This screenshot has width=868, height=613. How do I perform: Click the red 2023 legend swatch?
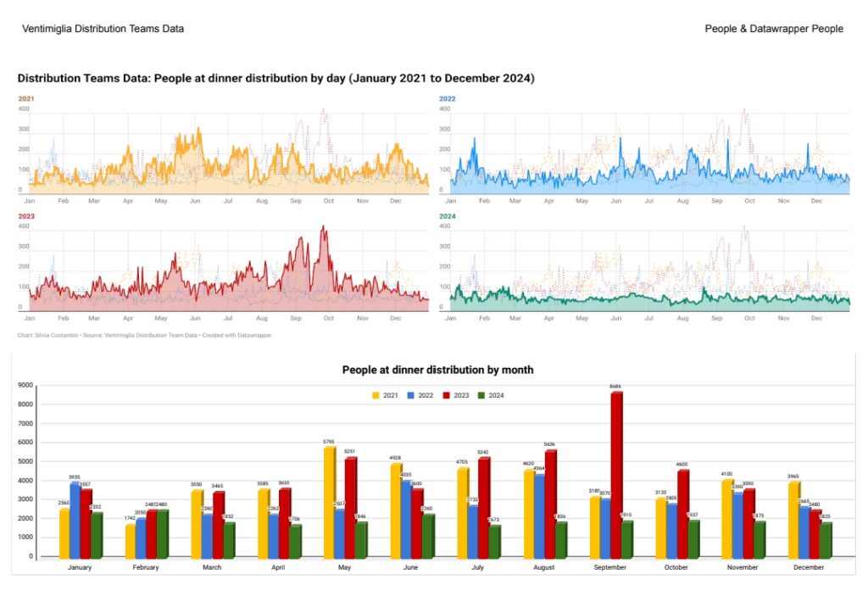point(446,395)
